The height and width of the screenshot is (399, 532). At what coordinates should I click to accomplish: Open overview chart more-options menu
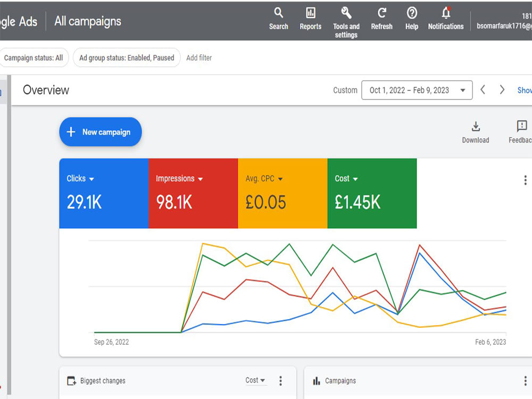(525, 180)
